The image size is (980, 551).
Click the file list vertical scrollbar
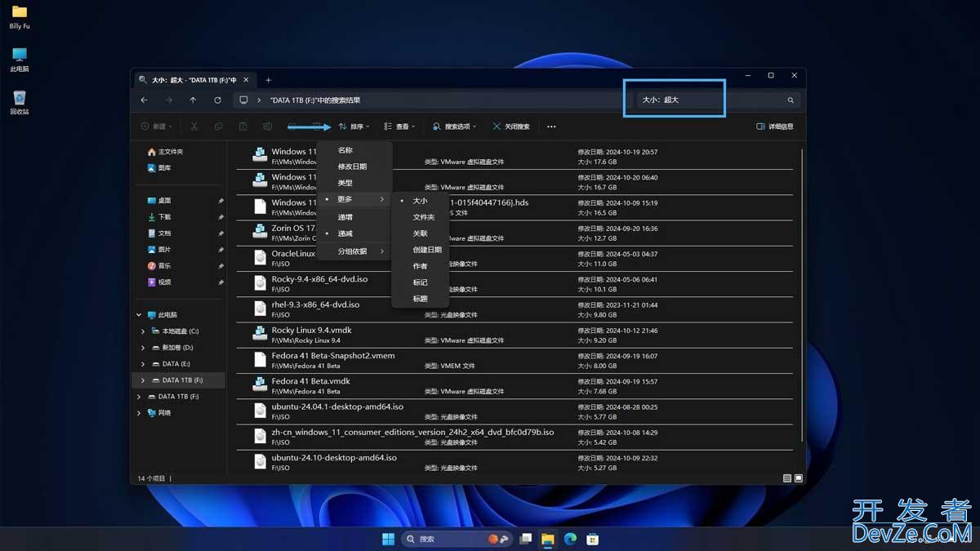pyautogui.click(x=802, y=294)
